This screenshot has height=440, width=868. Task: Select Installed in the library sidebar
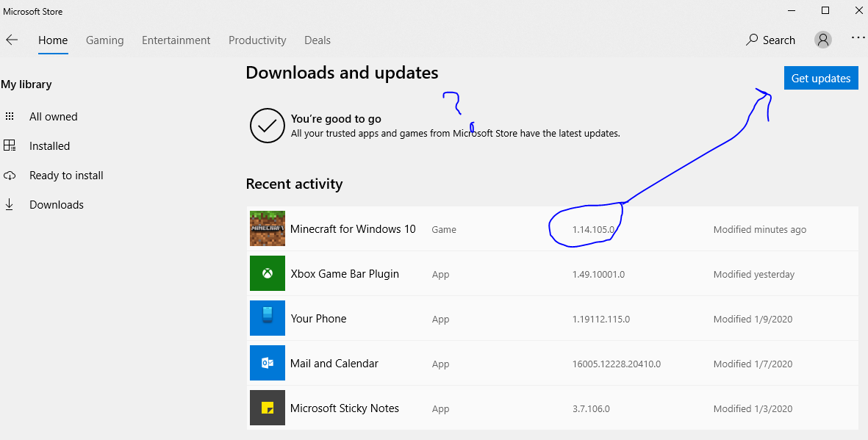(x=49, y=146)
